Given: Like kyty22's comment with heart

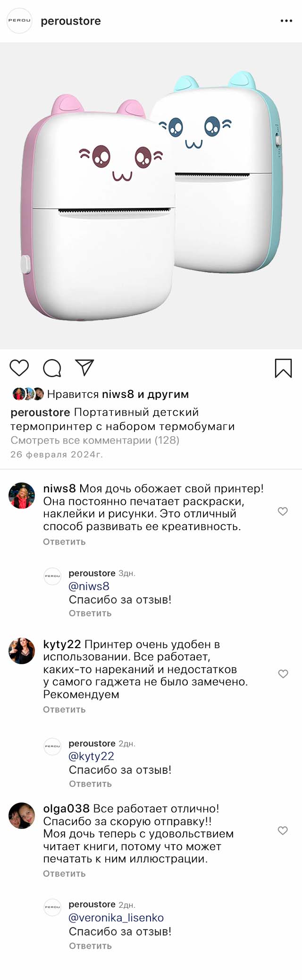Looking at the screenshot, I should (283, 674).
